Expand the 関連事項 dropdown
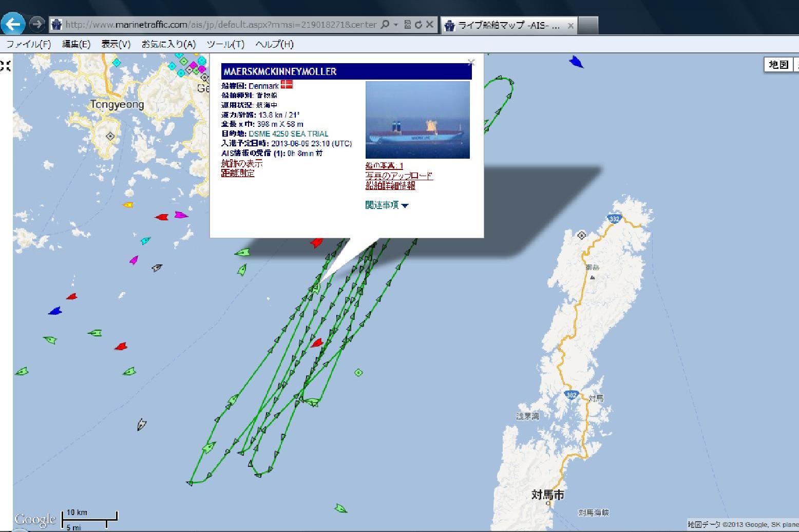This screenshot has width=799, height=532. [x=387, y=205]
